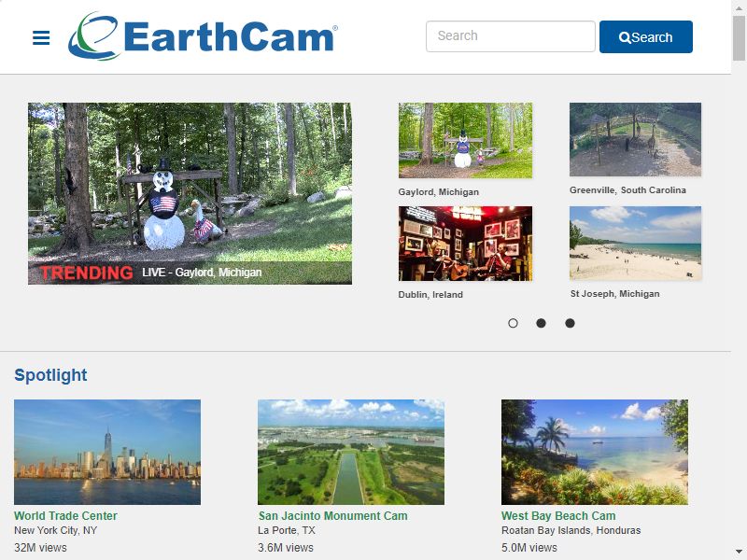Click the Greenville, South Carolina caption
Image resolution: width=747 pixels, height=560 pixels.
point(627,190)
